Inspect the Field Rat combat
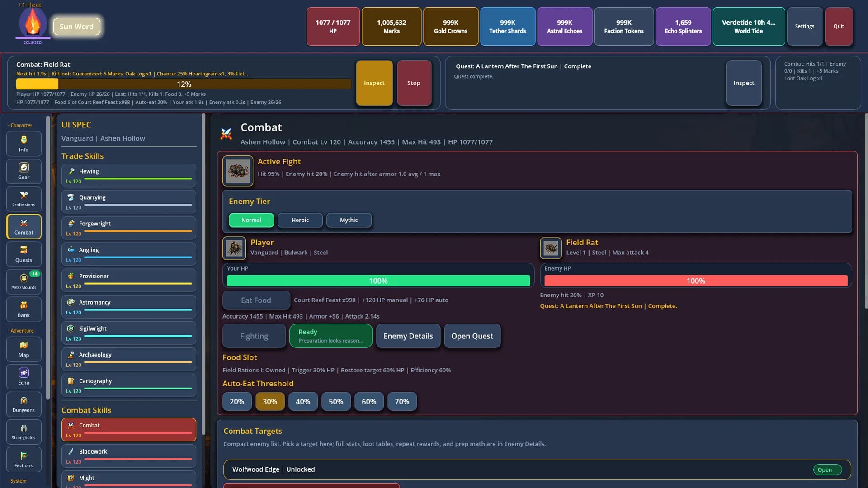 [374, 83]
